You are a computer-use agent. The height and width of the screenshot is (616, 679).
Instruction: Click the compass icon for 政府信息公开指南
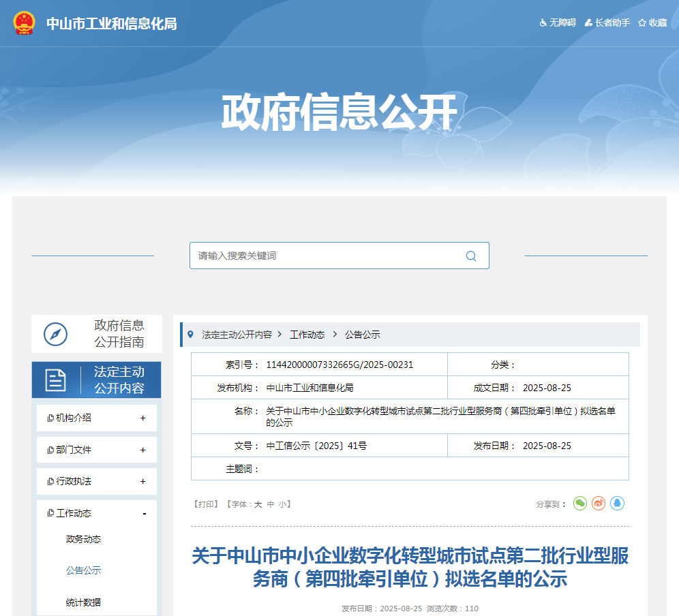click(56, 334)
